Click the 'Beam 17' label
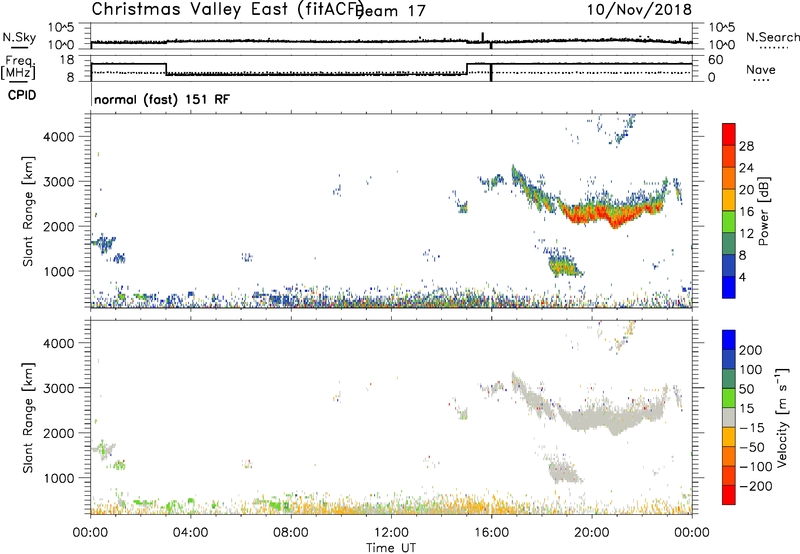The height and width of the screenshot is (554, 800). pos(392,11)
